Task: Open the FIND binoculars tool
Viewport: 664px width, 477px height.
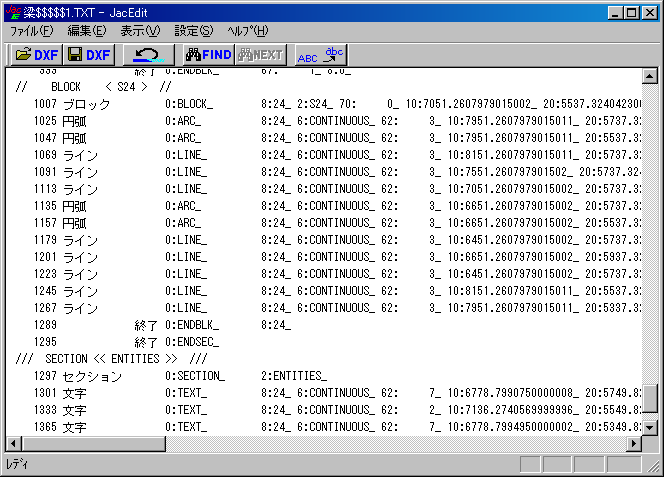Action: (x=208, y=55)
